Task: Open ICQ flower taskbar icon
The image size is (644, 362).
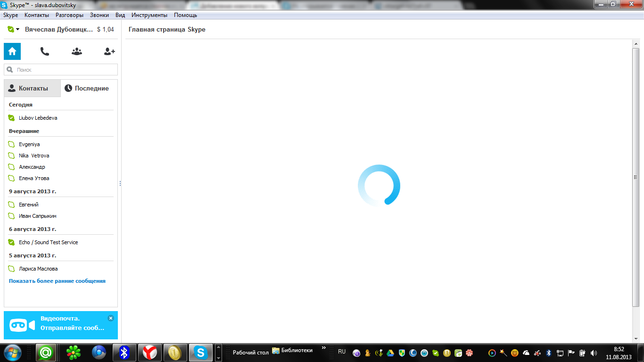Action: (73, 353)
